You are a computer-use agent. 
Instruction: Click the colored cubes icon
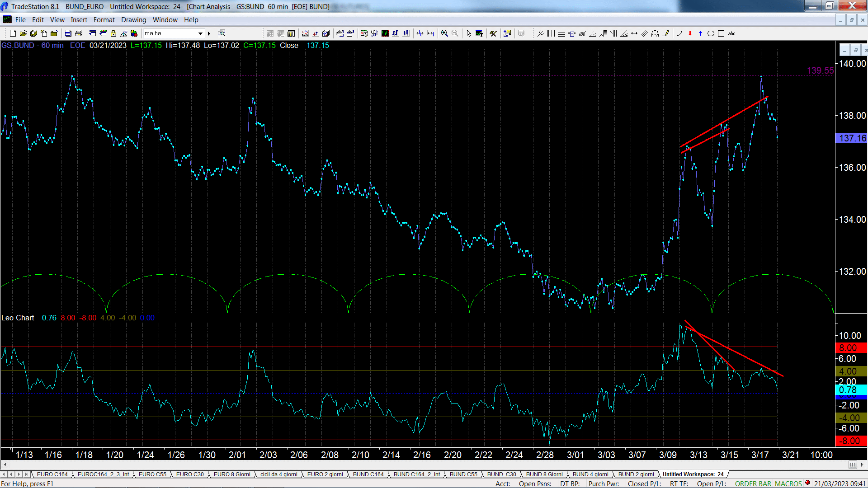(134, 33)
